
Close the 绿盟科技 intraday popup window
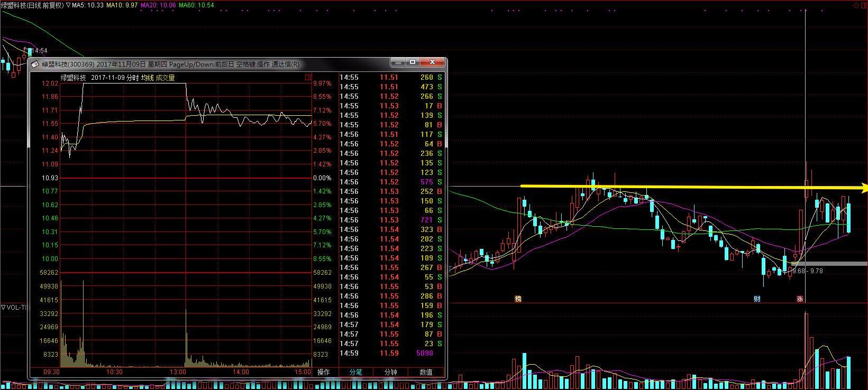pyautogui.click(x=433, y=62)
